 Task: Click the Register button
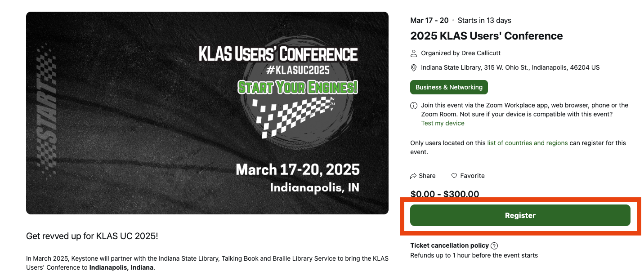(520, 215)
